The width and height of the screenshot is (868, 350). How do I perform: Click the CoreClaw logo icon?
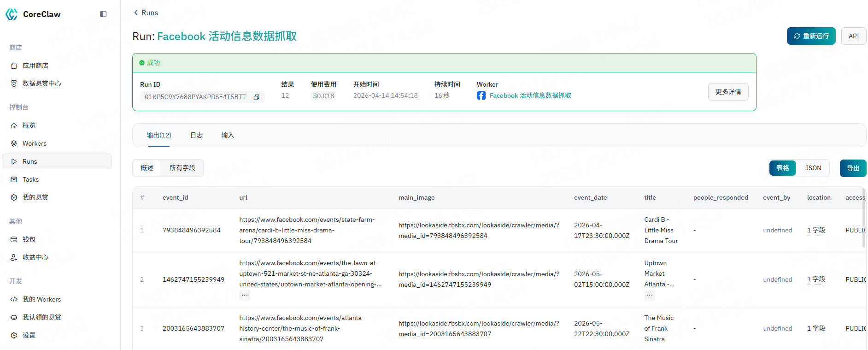coord(12,14)
